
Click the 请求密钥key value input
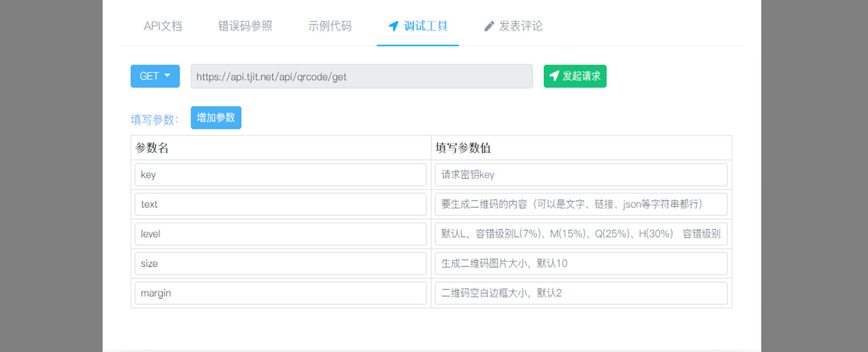(x=581, y=175)
